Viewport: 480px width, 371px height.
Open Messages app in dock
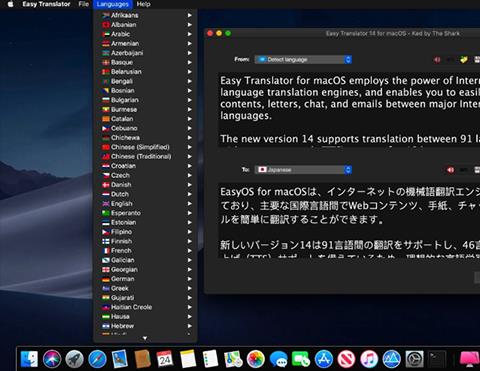click(x=278, y=359)
